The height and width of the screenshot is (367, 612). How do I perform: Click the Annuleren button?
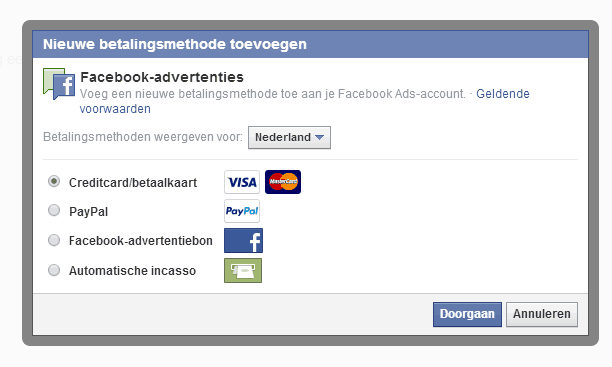pyautogui.click(x=542, y=314)
